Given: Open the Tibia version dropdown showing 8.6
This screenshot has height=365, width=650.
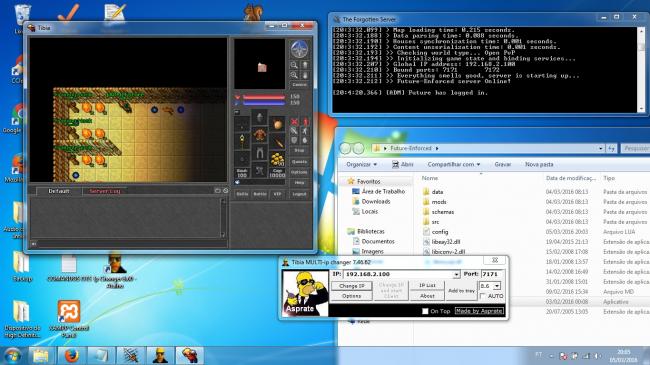Looking at the screenshot, I should coord(497,286).
